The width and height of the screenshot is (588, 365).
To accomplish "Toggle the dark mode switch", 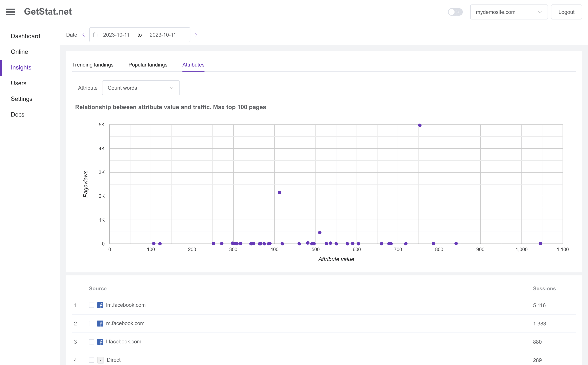I will (455, 12).
